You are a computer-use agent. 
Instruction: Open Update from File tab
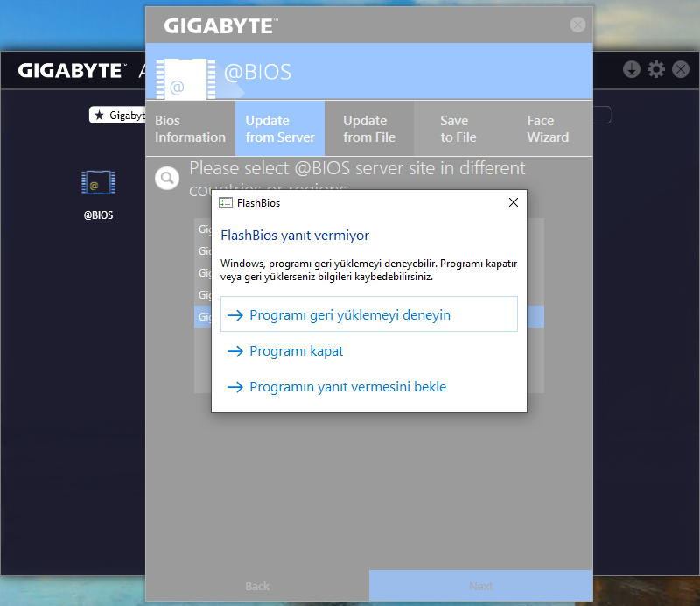click(x=369, y=129)
